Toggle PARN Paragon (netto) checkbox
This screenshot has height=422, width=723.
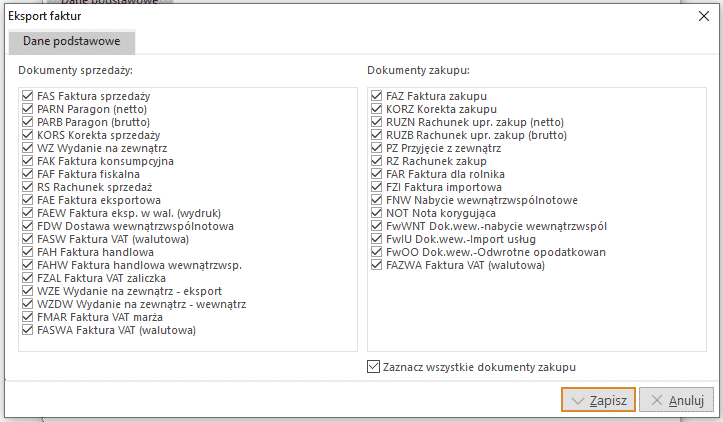point(28,109)
